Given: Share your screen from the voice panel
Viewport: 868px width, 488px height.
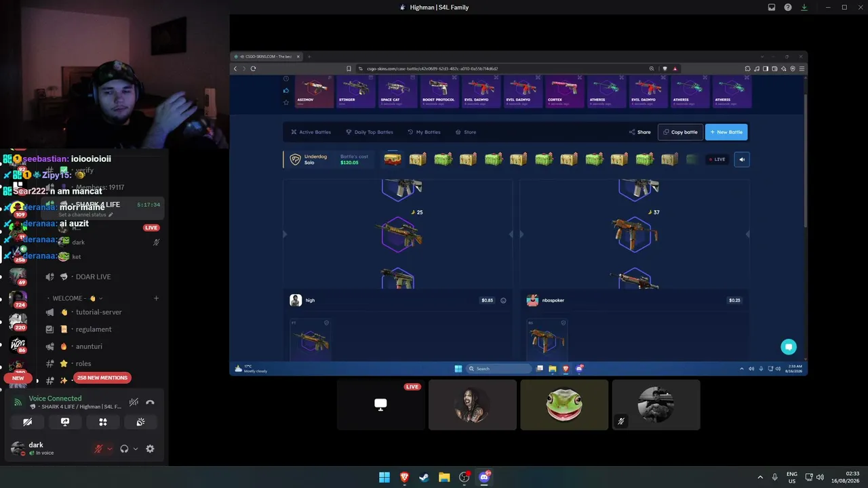Looking at the screenshot, I should (x=65, y=422).
